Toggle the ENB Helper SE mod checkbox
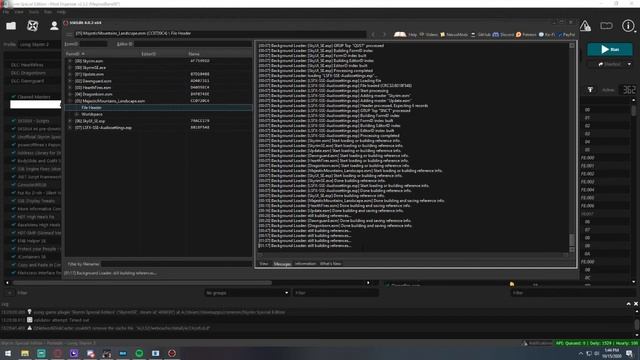 [13, 241]
